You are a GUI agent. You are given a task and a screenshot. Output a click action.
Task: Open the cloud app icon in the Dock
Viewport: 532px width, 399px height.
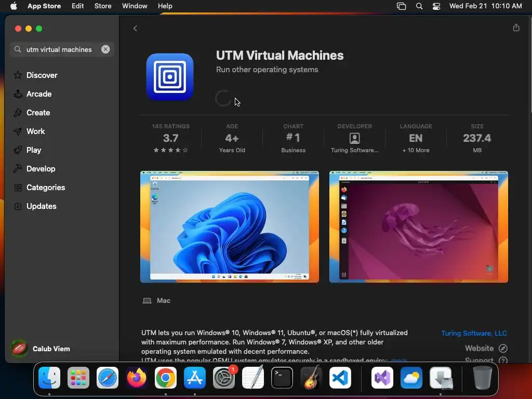coord(411,378)
